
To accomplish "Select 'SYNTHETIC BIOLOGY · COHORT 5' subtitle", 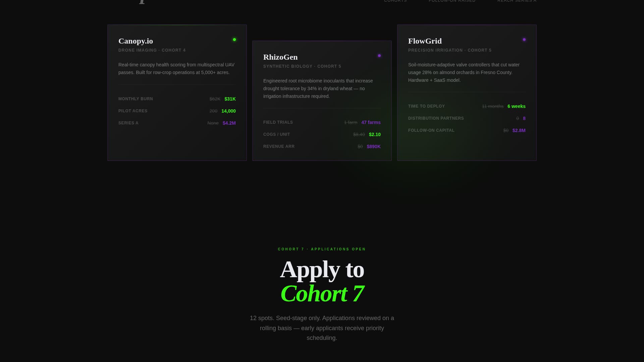I will pyautogui.click(x=302, y=66).
